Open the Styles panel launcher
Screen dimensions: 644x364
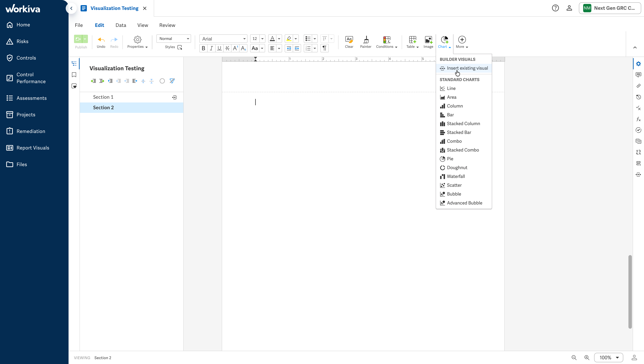180,47
